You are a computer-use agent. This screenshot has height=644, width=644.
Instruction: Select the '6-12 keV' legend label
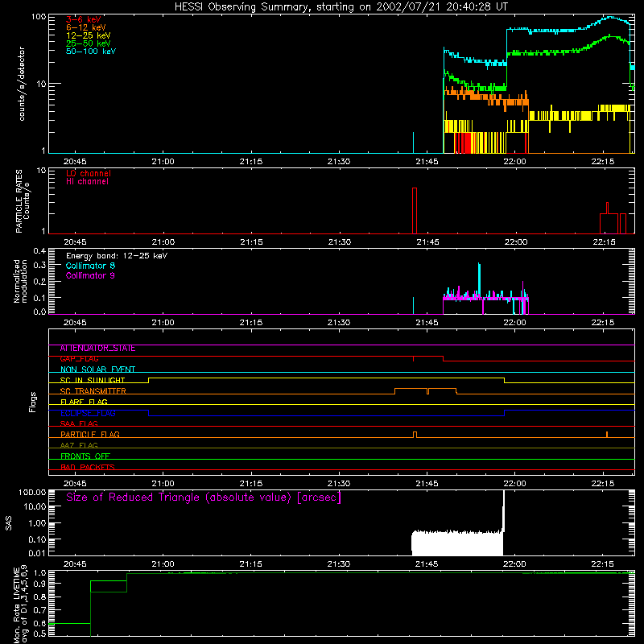click(x=86, y=27)
